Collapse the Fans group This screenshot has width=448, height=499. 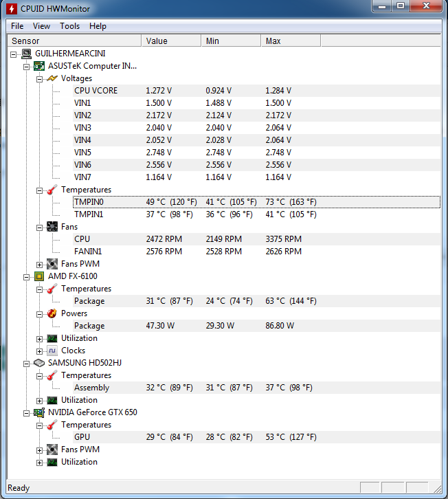tap(39, 228)
